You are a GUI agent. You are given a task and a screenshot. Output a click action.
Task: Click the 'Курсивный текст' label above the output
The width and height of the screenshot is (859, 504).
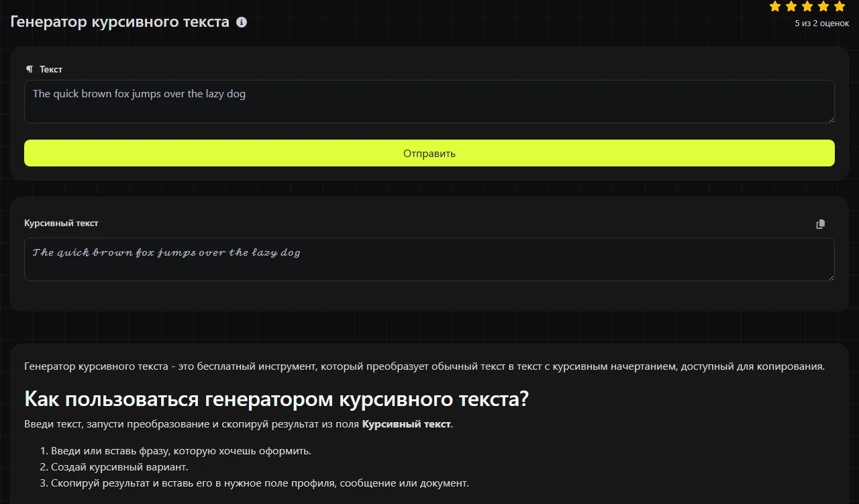click(x=61, y=223)
